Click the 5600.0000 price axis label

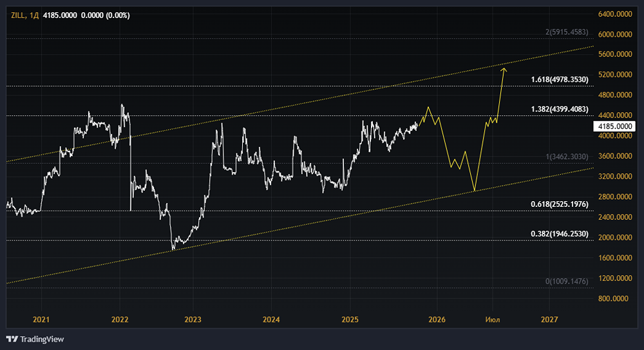[615, 54]
